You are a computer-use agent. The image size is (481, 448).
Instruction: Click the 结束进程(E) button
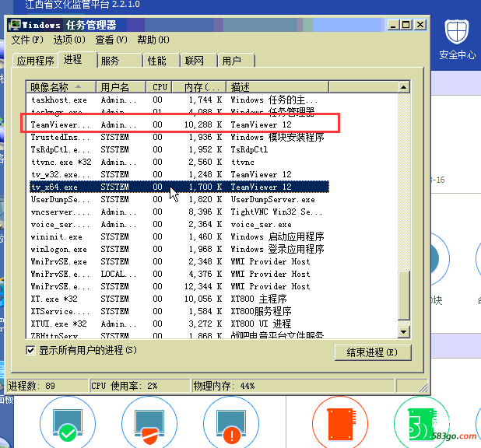point(372,352)
